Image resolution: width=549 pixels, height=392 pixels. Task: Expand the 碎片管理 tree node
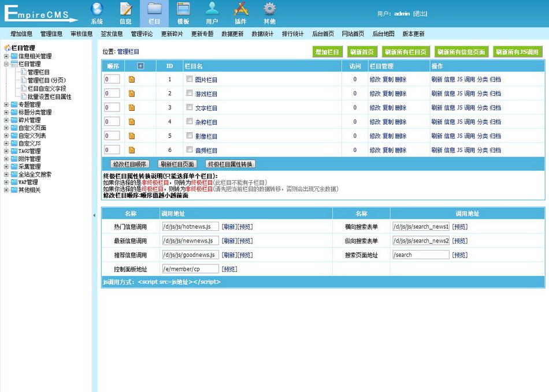pyautogui.click(x=6, y=120)
